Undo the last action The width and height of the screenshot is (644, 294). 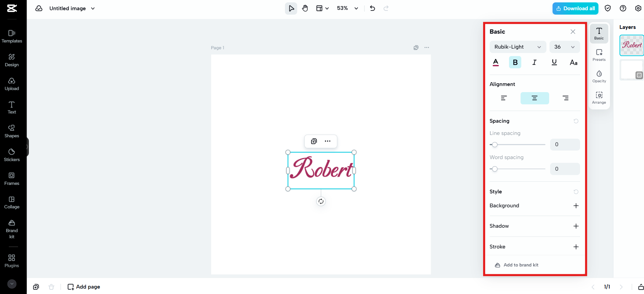click(373, 8)
